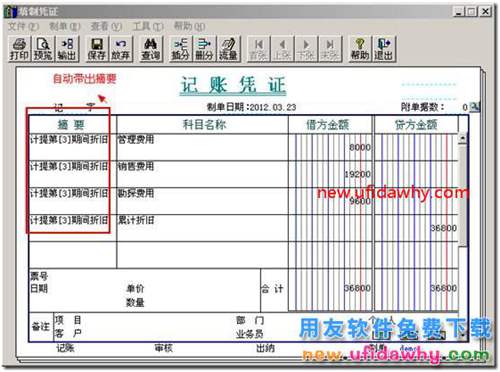
Task: Go to previous voucher with 上张
Action: click(x=282, y=49)
